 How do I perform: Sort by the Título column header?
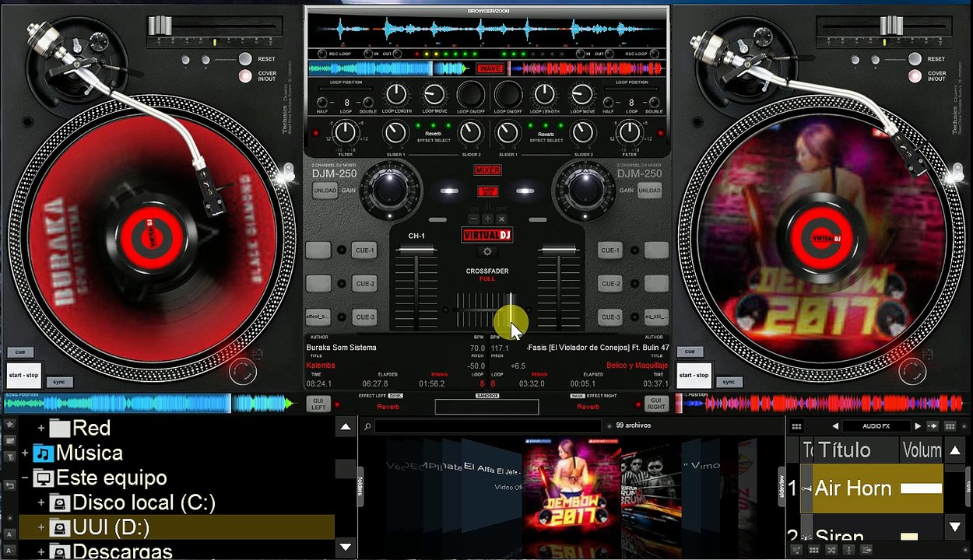[x=856, y=450]
